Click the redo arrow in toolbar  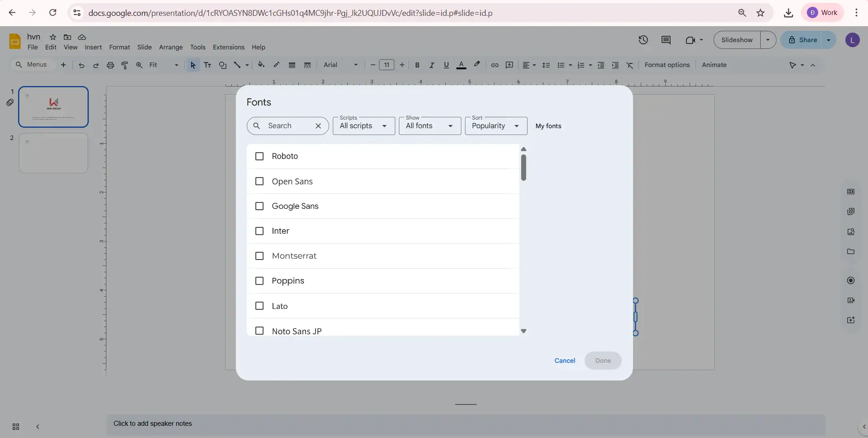[x=96, y=65]
